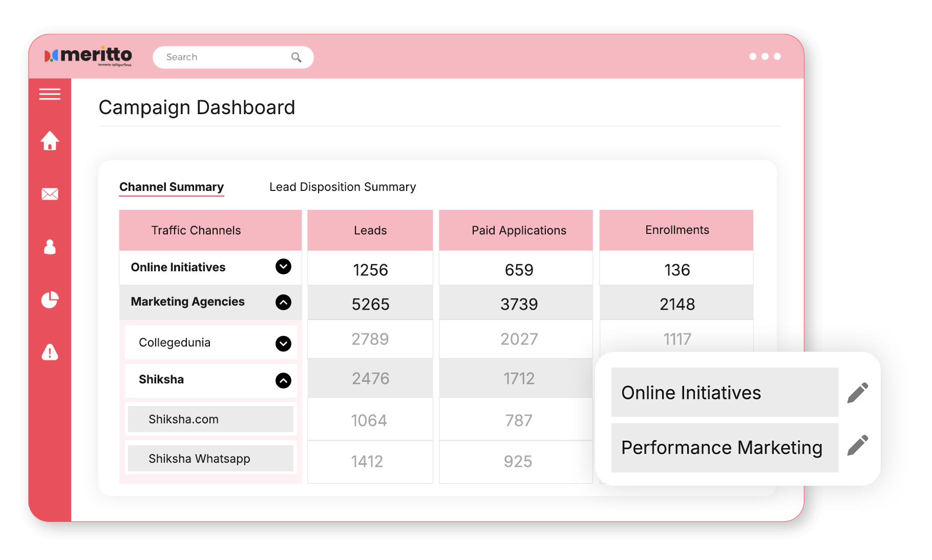Edit the Performance Marketing channel name
This screenshot has width=932, height=560.
(x=857, y=446)
